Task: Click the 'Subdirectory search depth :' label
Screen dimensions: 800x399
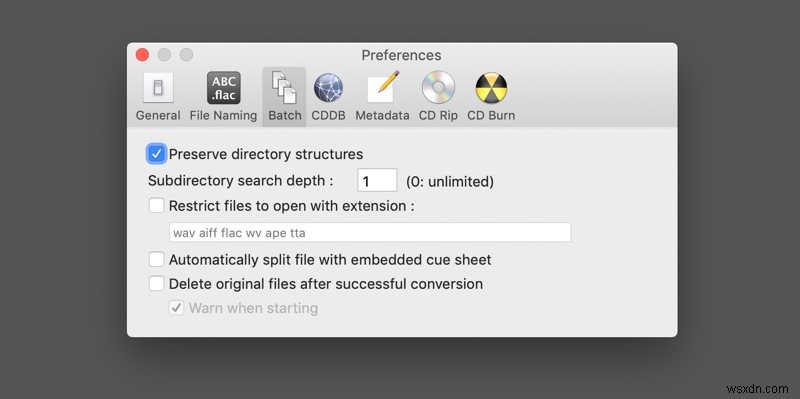Action: [240, 181]
